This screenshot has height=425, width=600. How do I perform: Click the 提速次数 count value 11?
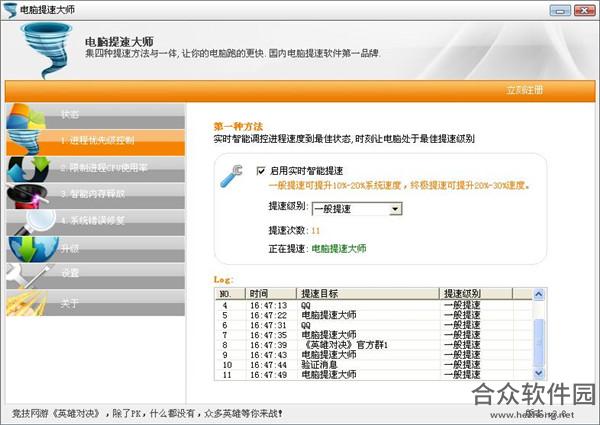(x=316, y=231)
